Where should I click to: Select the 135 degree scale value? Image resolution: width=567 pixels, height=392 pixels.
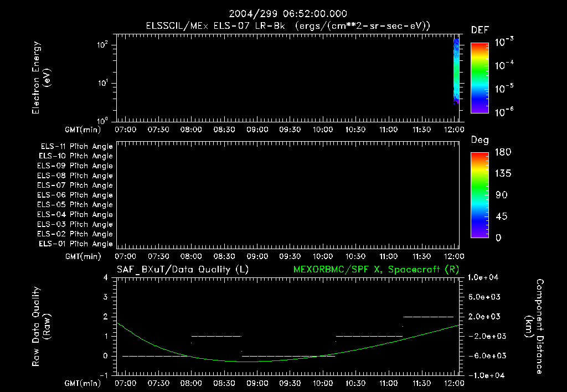point(503,173)
